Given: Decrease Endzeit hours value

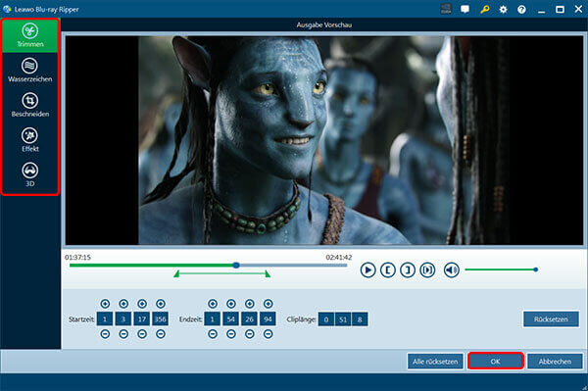Looking at the screenshot, I should (x=213, y=334).
